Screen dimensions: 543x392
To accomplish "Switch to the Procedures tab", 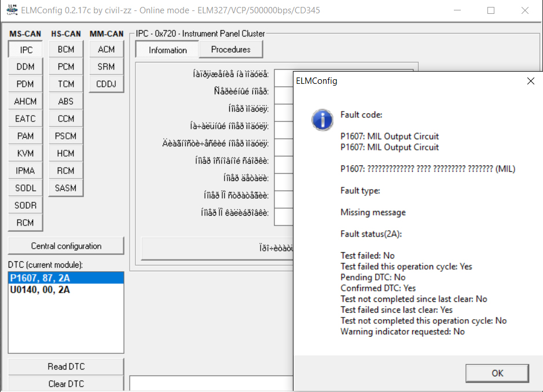I will click(x=230, y=50).
